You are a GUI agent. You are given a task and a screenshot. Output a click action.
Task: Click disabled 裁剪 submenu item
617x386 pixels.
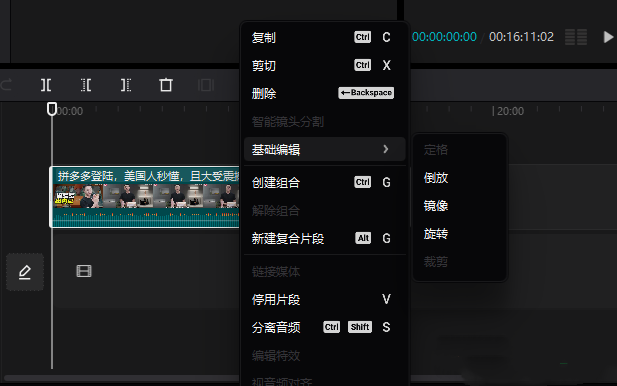pos(459,262)
